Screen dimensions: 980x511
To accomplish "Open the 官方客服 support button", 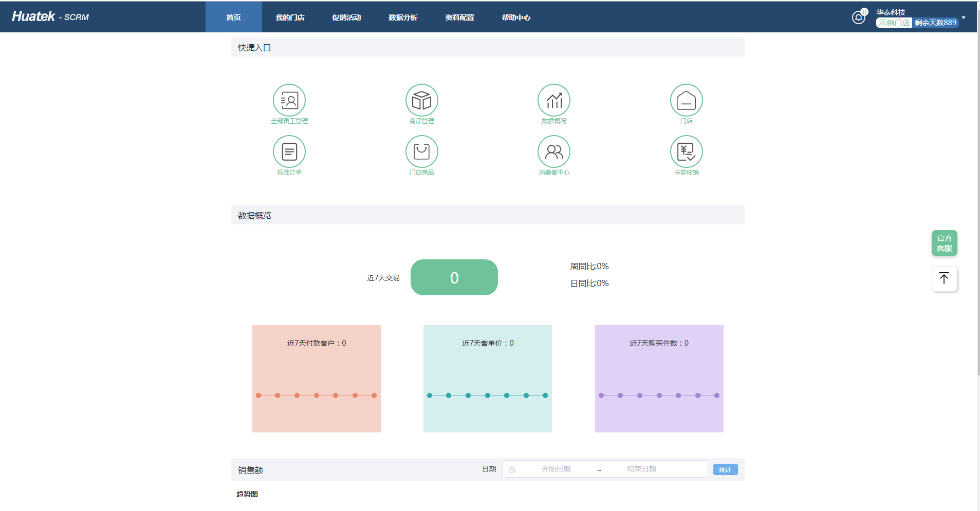I will click(x=945, y=243).
